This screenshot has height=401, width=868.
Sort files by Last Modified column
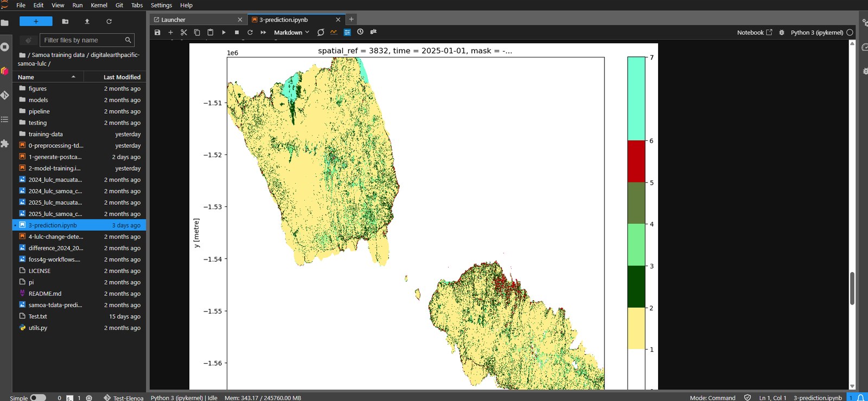point(115,77)
